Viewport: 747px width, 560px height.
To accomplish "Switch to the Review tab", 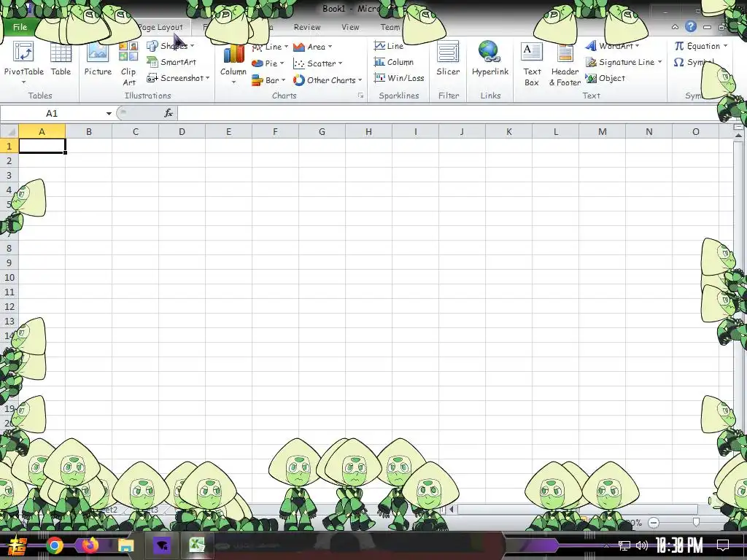I will pos(307,27).
